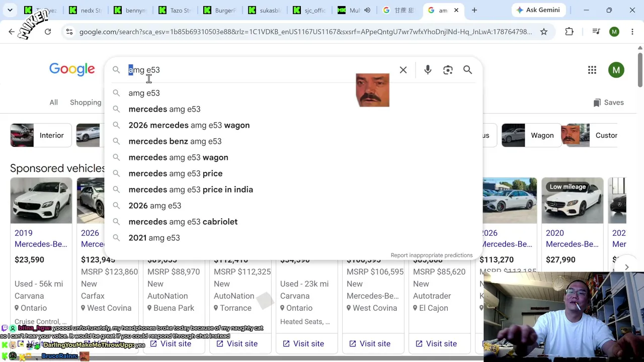The image size is (644, 362).
Task: Focus the Chrome address bar URL
Action: (x=305, y=32)
